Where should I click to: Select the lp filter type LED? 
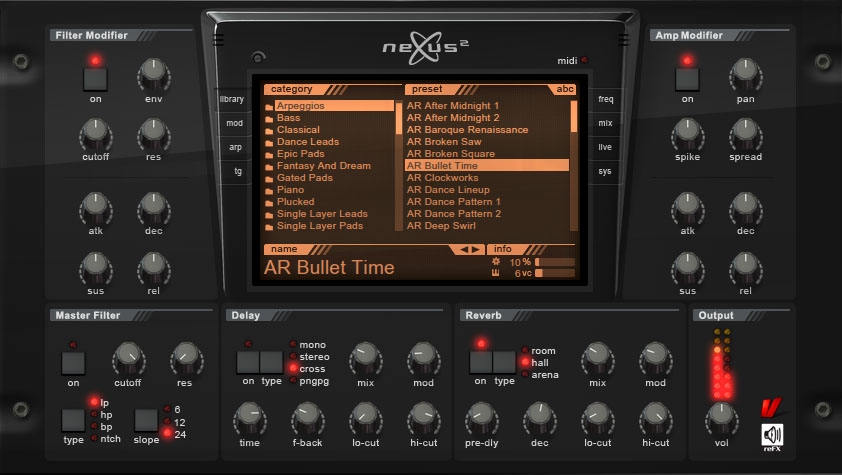tap(94, 402)
